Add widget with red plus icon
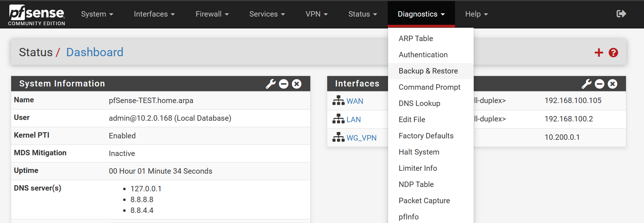Screen dimensions: 644x223 (599, 53)
